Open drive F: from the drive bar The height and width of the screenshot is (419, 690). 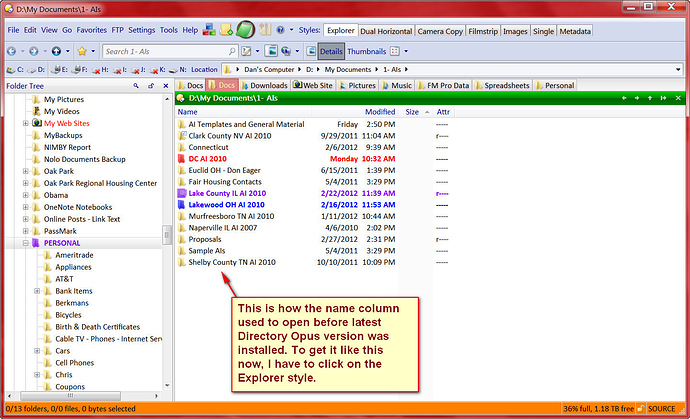[x=80, y=70]
